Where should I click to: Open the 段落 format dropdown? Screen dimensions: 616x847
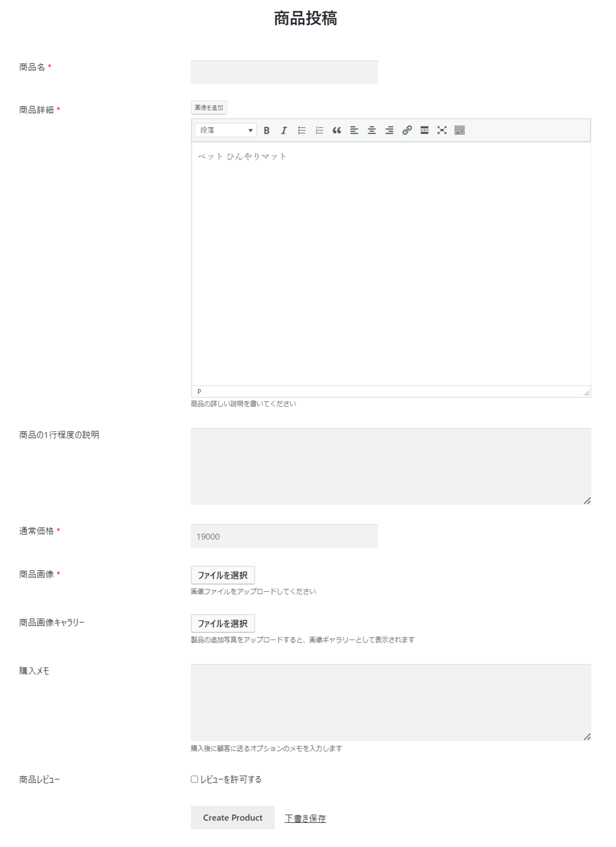225,130
